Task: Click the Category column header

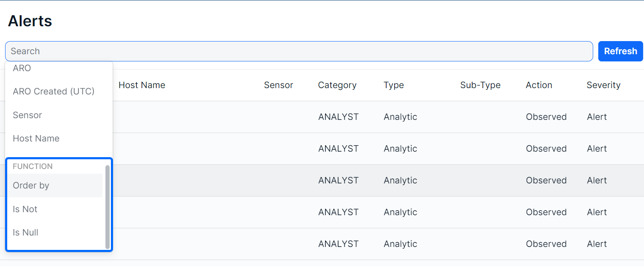Action: click(337, 85)
